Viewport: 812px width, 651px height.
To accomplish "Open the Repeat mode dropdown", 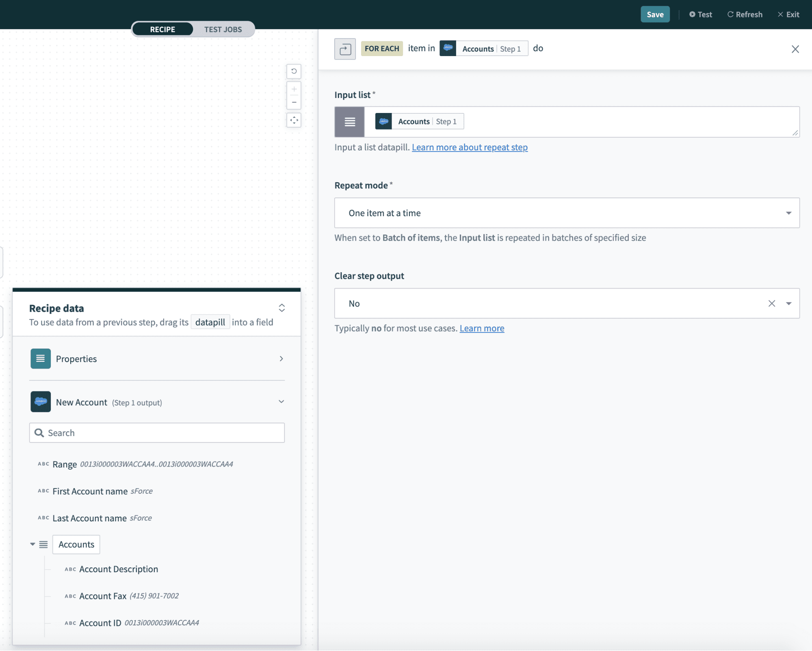I will click(x=788, y=213).
